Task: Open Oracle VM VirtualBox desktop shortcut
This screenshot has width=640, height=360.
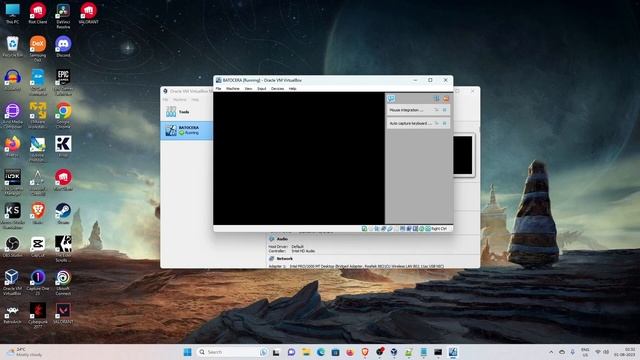Action: [12, 282]
